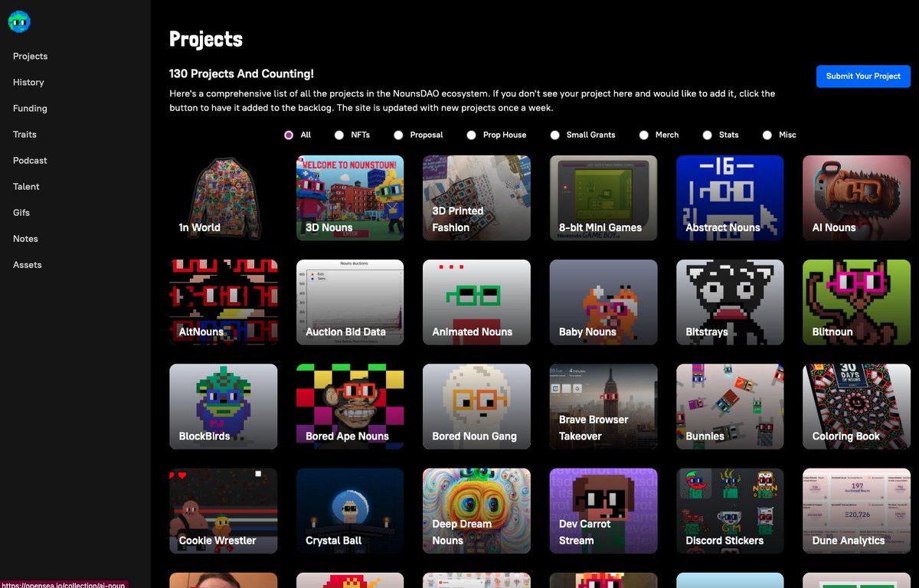Screen dimensions: 919x588
Task: Open the BlockBirds project card
Action: coord(224,407)
